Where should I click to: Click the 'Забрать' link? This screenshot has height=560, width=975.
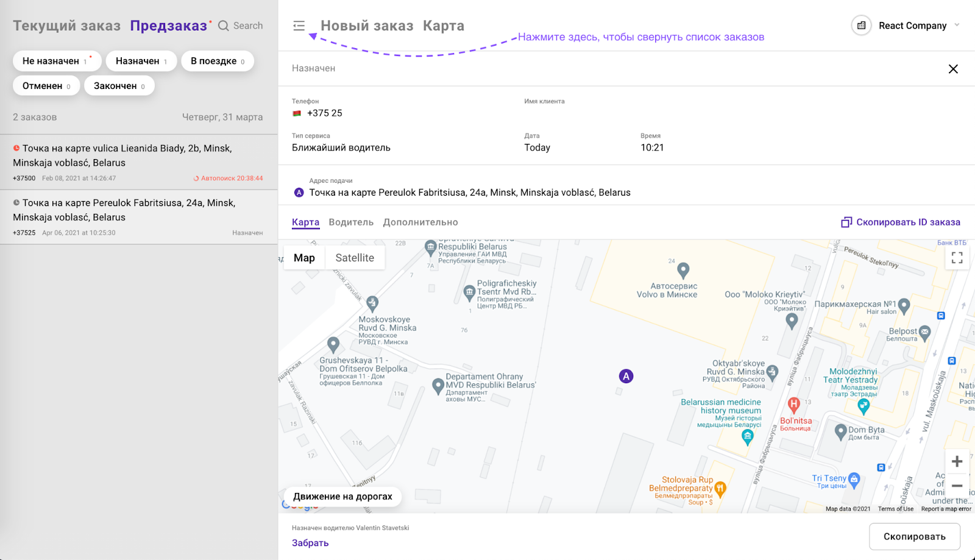(310, 543)
